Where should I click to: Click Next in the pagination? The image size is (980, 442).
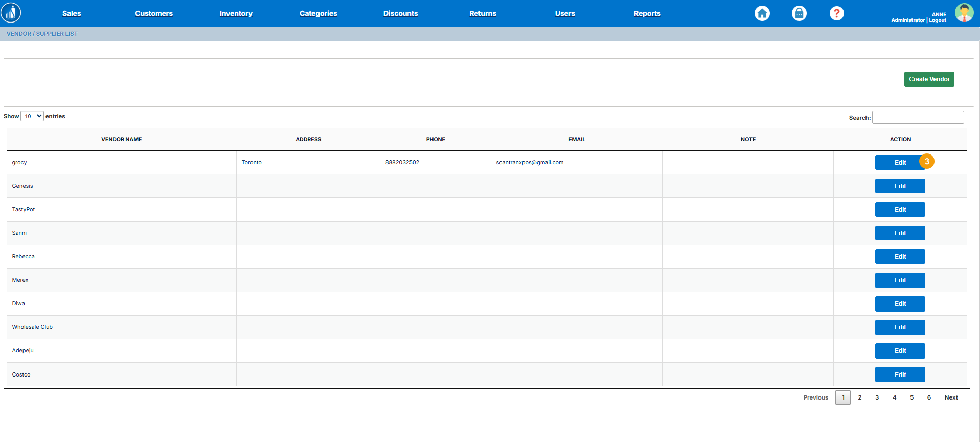pos(951,397)
